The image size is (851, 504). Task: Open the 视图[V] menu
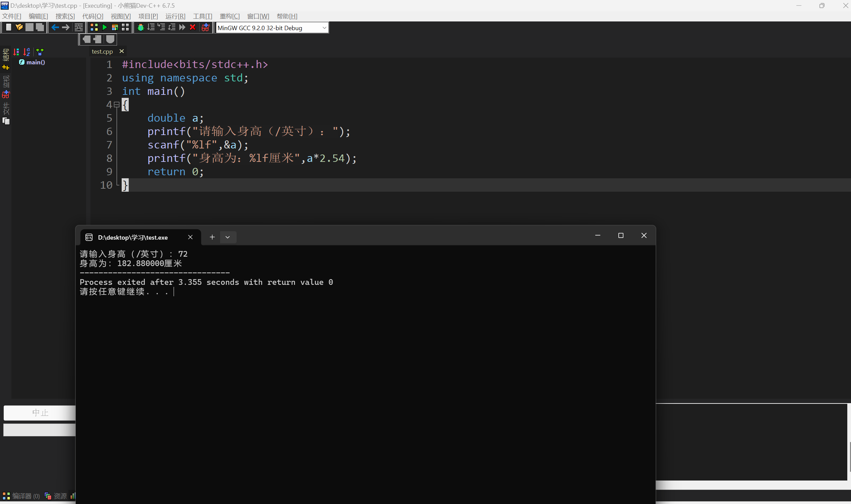click(121, 16)
